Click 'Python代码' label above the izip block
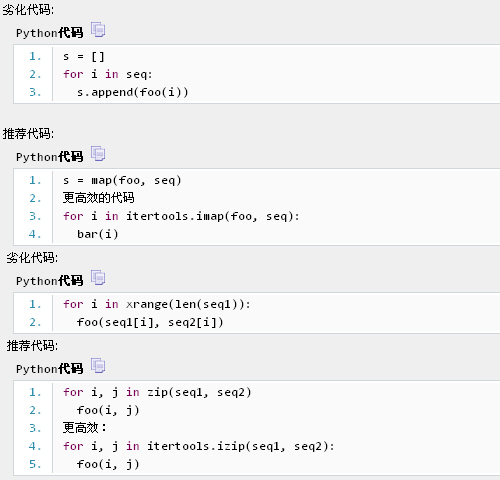 coord(49,369)
